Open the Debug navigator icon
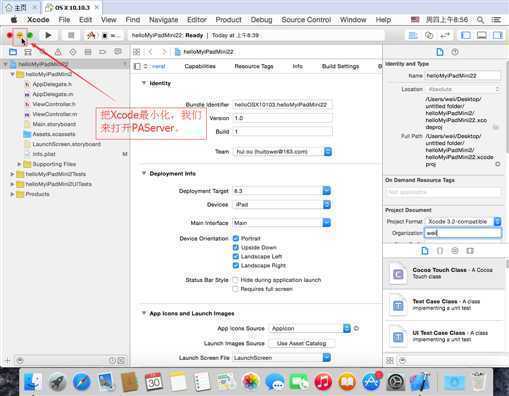Image resolution: width=509 pixels, height=396 pixels. 88,52
